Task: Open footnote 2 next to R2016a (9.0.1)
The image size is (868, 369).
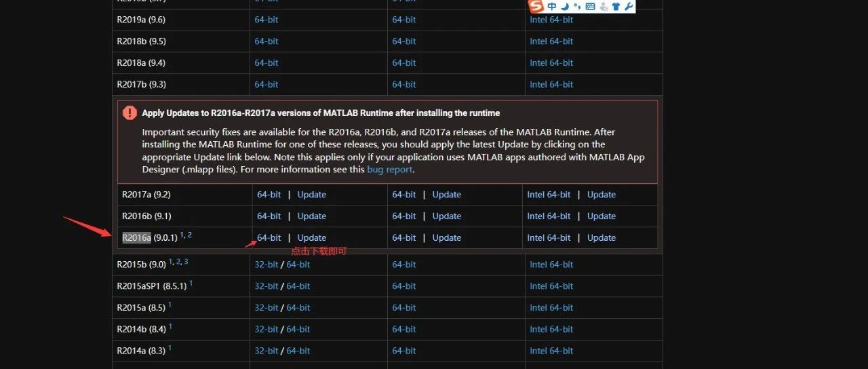Action: 190,235
